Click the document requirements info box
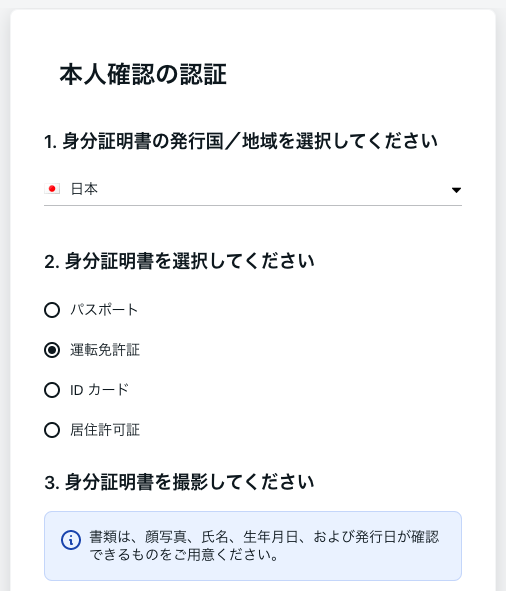 tap(253, 546)
